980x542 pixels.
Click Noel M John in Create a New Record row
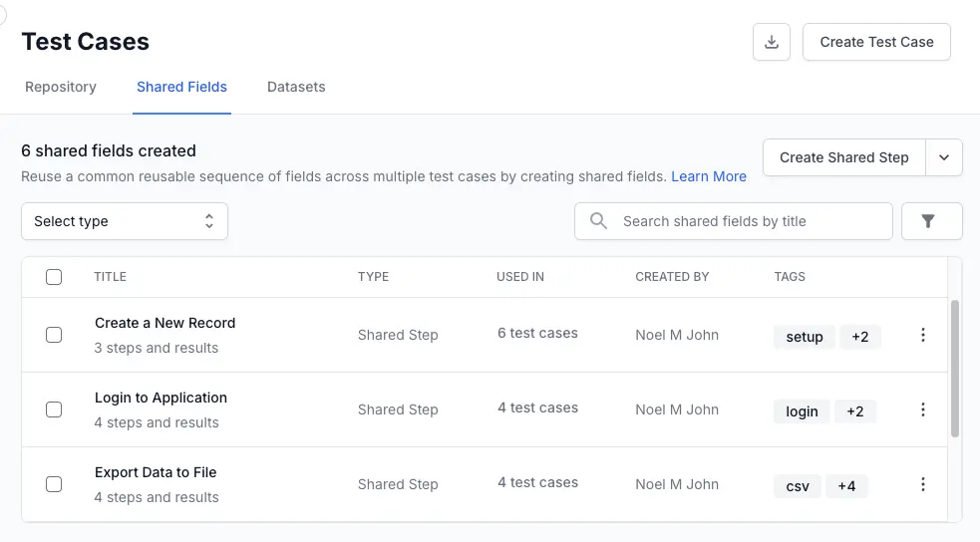pos(677,335)
